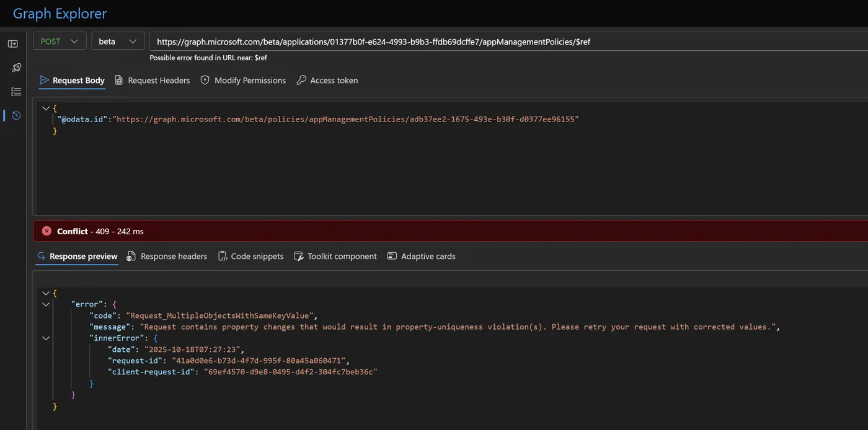868x430 pixels.
Task: Open the resources list icon in sidebar
Action: pyautogui.click(x=16, y=92)
